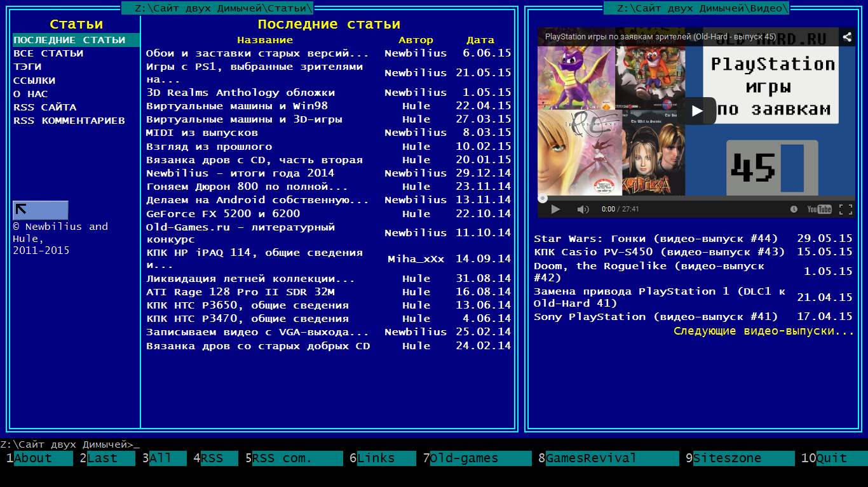Open 'Вязанка дров со старых добрых CD' article
This screenshot has height=487, width=868.
click(258, 346)
